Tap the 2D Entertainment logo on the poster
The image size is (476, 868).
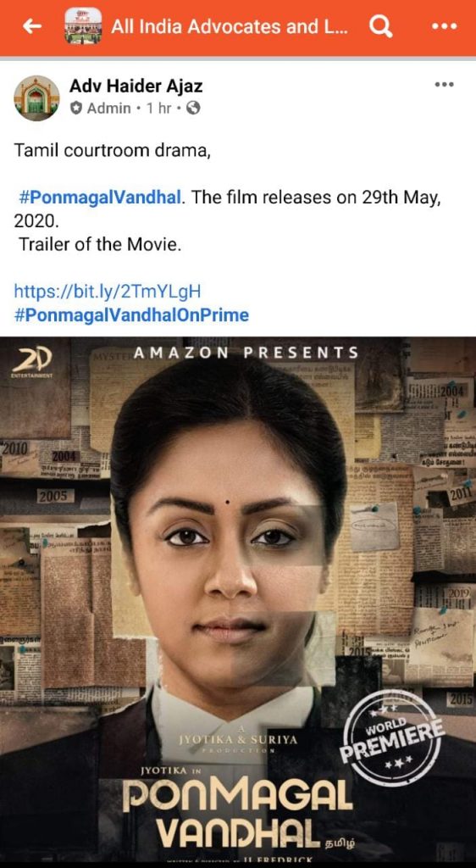click(31, 361)
